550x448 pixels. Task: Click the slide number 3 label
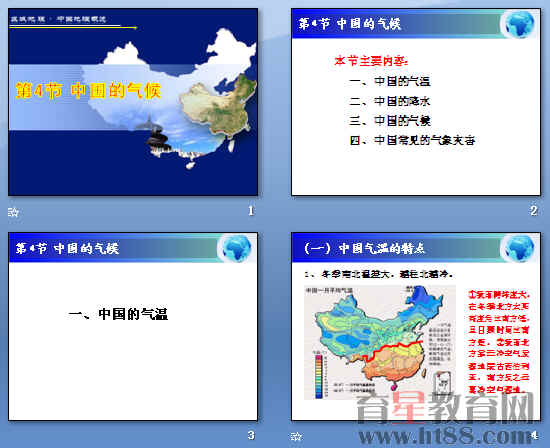251,435
